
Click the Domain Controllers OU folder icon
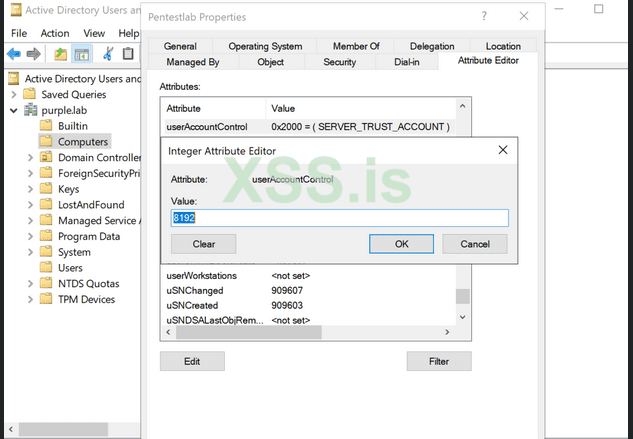[x=46, y=157]
